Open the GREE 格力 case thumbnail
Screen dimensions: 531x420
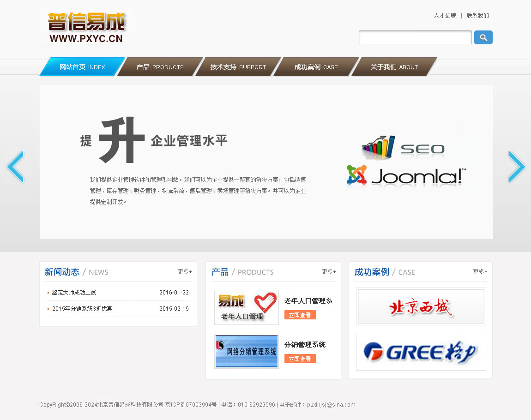421,352
